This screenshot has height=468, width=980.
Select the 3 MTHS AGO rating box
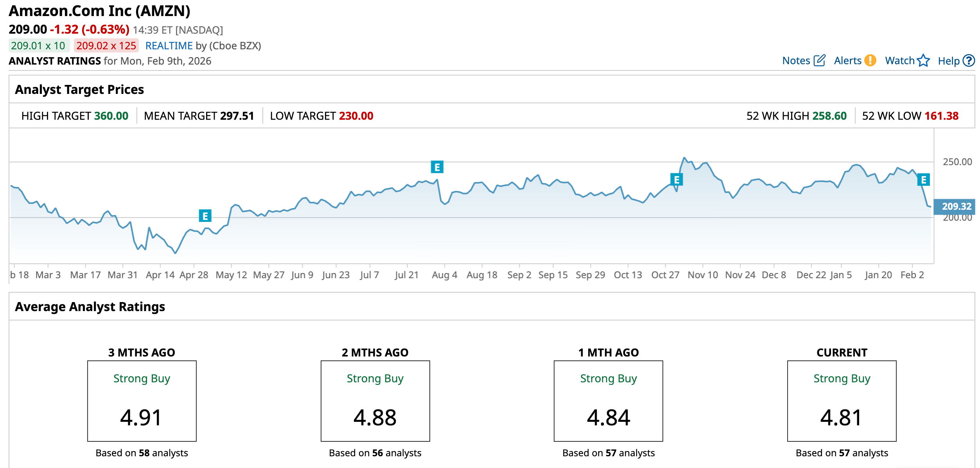click(142, 401)
